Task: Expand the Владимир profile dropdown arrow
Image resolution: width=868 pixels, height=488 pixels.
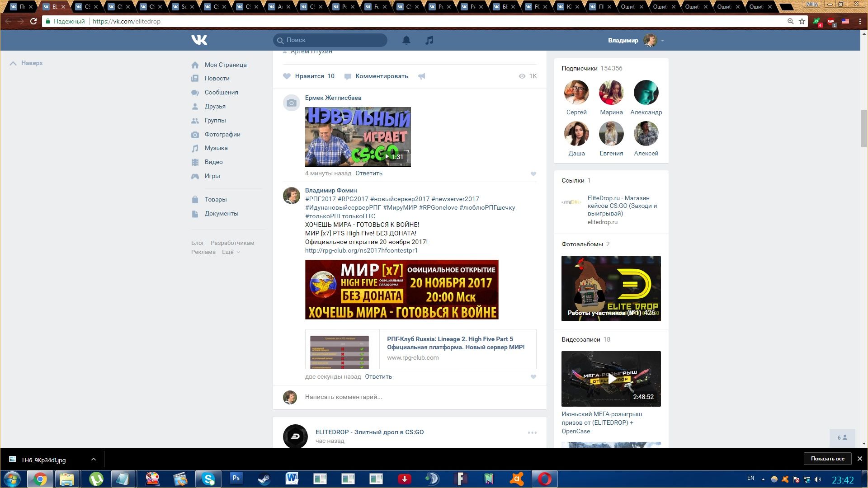Action: pyautogui.click(x=662, y=41)
